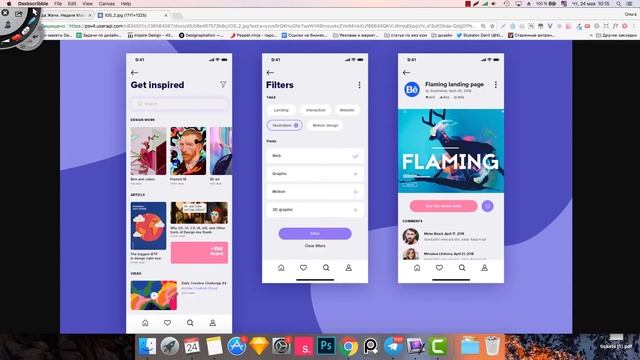Screen dimensions: 640x360
Task: Click the stamp-shaped icon in Deskscribble palette
Action: (x=8, y=25)
